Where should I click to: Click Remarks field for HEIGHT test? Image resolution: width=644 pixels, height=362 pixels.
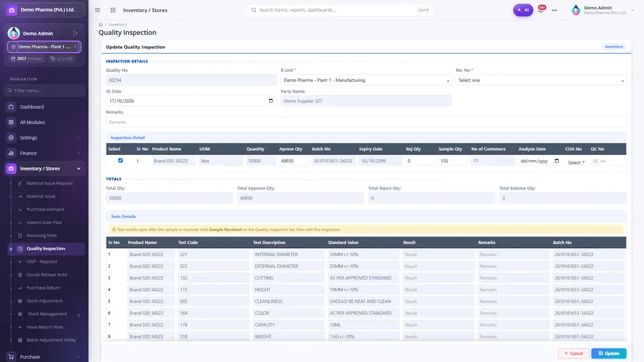[513, 290]
